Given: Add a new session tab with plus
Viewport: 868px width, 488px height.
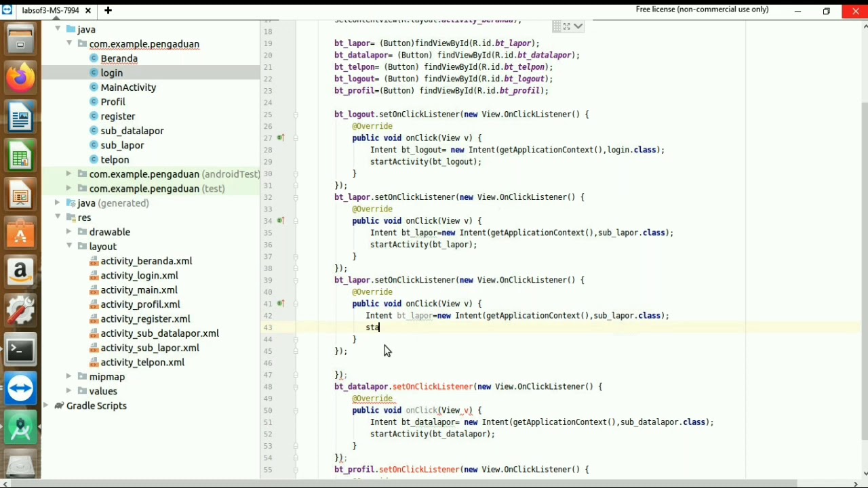Looking at the screenshot, I should (108, 10).
